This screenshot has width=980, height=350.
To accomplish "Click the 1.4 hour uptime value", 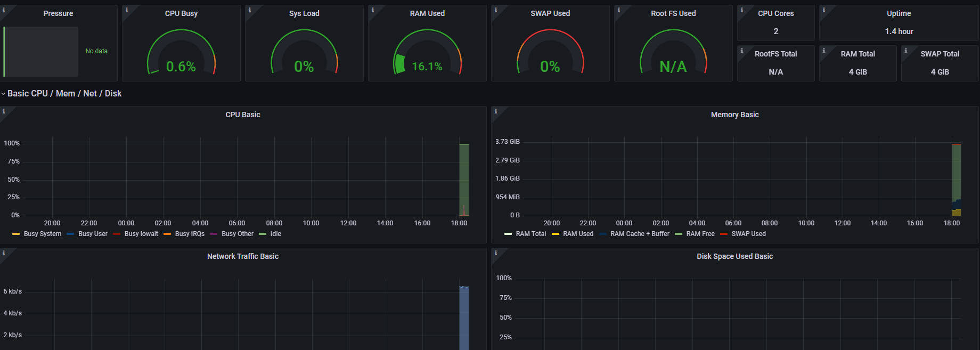I will (x=899, y=31).
